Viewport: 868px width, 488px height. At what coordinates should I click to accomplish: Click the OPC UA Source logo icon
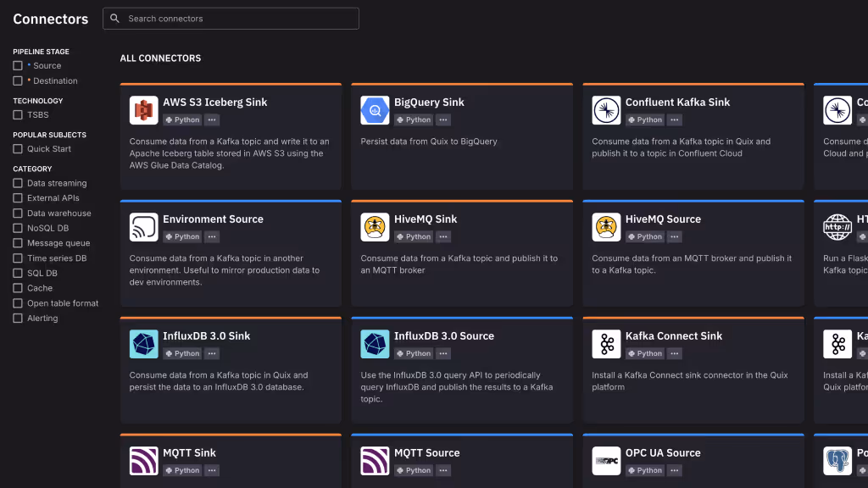coord(606,461)
